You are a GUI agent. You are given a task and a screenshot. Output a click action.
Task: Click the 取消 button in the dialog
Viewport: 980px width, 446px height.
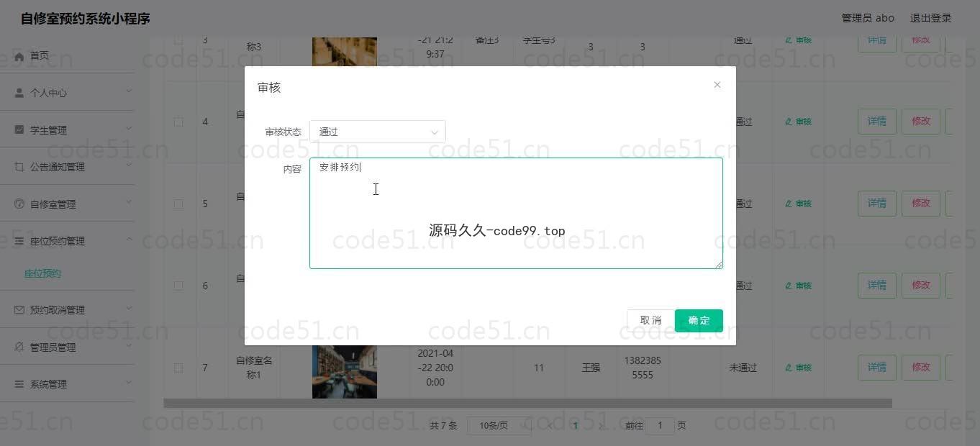pyautogui.click(x=650, y=321)
